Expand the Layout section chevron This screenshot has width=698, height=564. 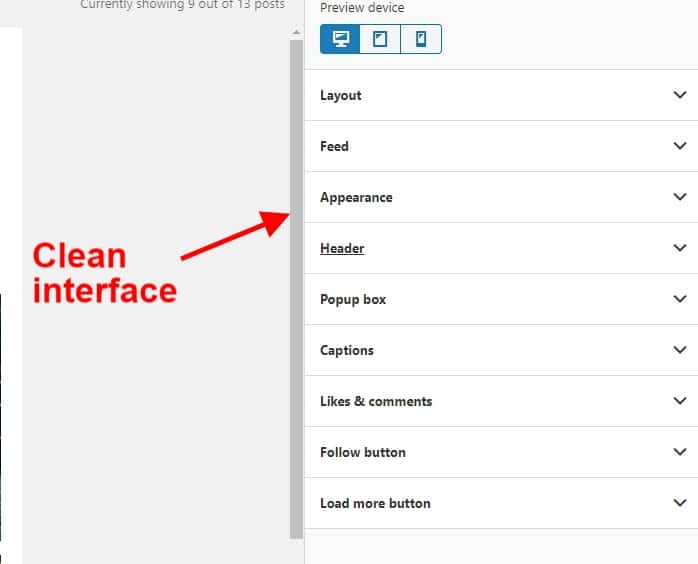tap(680, 95)
